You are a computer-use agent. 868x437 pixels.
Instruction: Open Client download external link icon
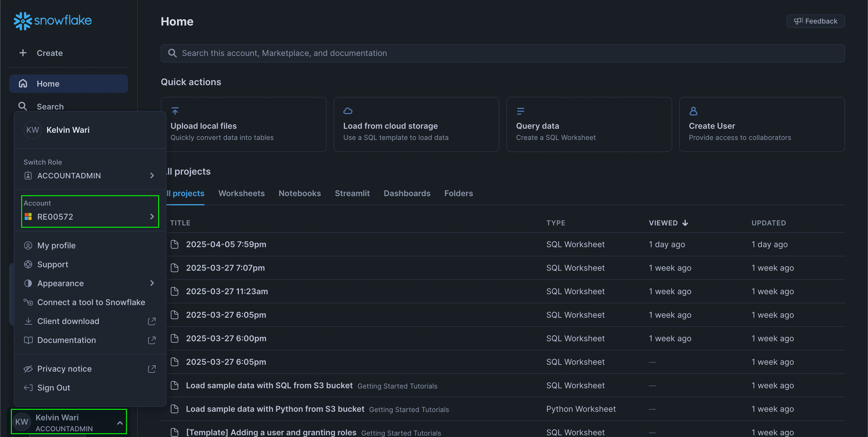[152, 321]
